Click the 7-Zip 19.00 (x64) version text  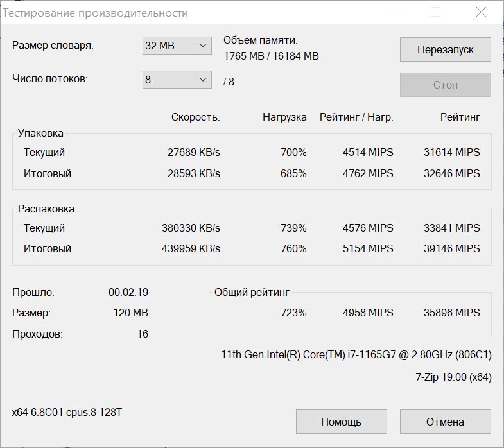[453, 377]
